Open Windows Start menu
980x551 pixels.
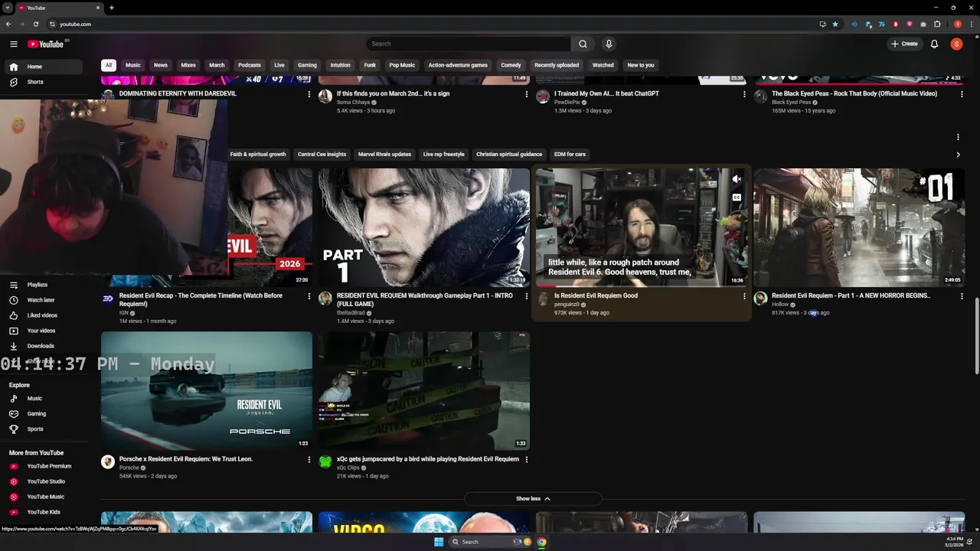[x=439, y=542]
